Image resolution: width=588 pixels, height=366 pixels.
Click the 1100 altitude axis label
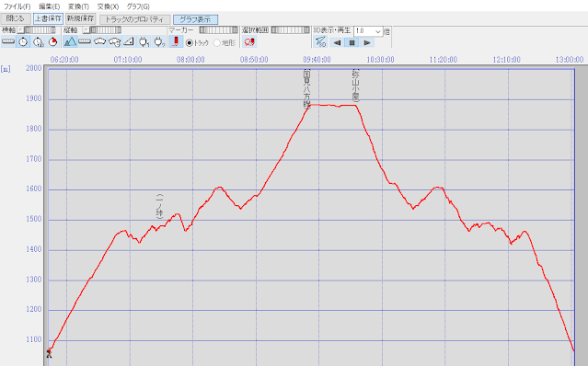(x=34, y=339)
